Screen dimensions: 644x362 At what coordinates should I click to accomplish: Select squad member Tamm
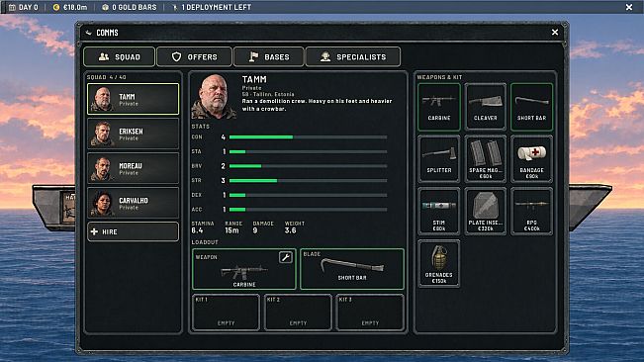click(134, 99)
